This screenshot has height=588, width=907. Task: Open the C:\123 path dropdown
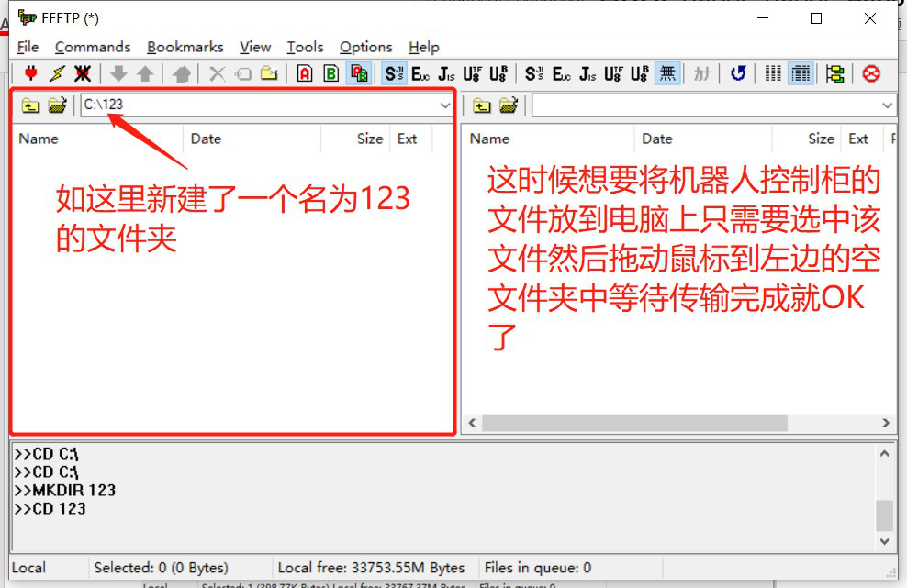point(445,105)
